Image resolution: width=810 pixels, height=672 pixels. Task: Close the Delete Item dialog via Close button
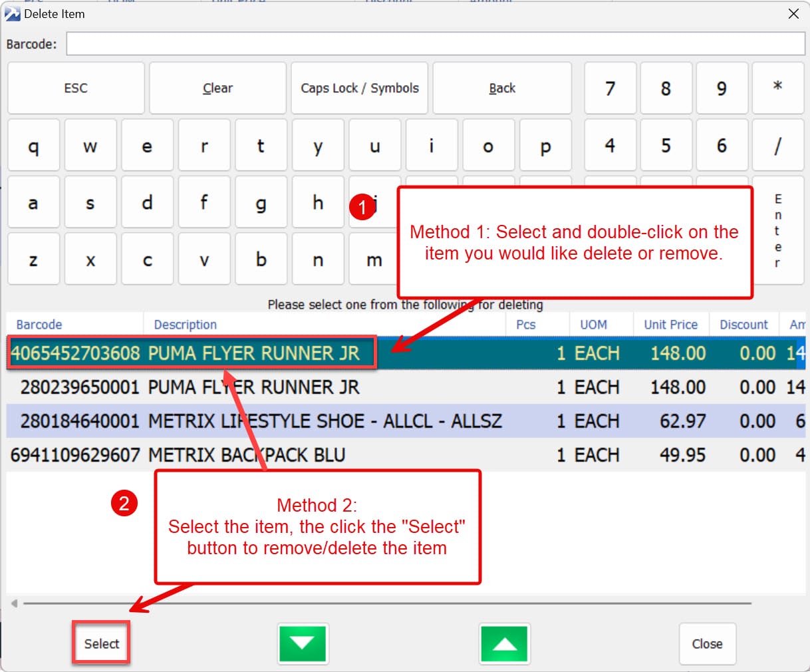tap(707, 643)
